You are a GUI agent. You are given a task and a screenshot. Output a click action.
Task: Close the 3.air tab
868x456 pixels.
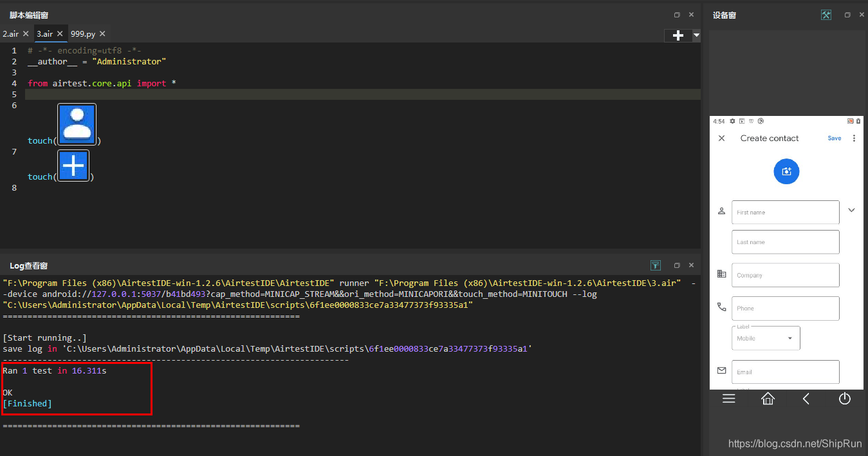point(60,33)
